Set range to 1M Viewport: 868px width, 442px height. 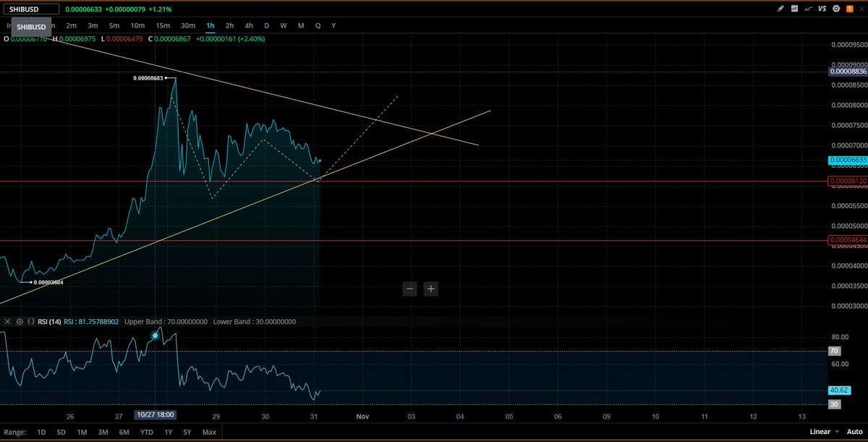point(82,432)
